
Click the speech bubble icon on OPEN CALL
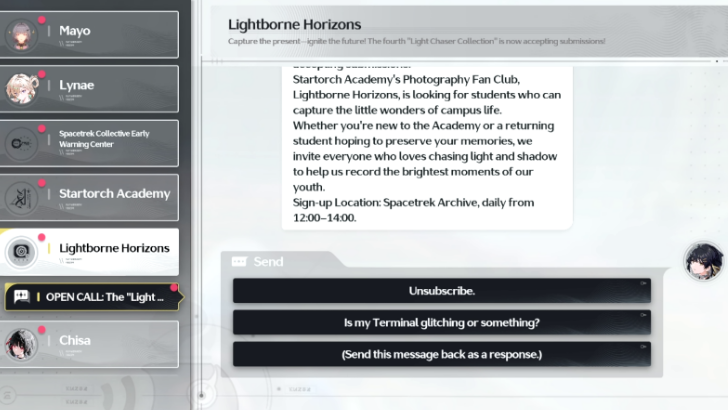[21, 297]
